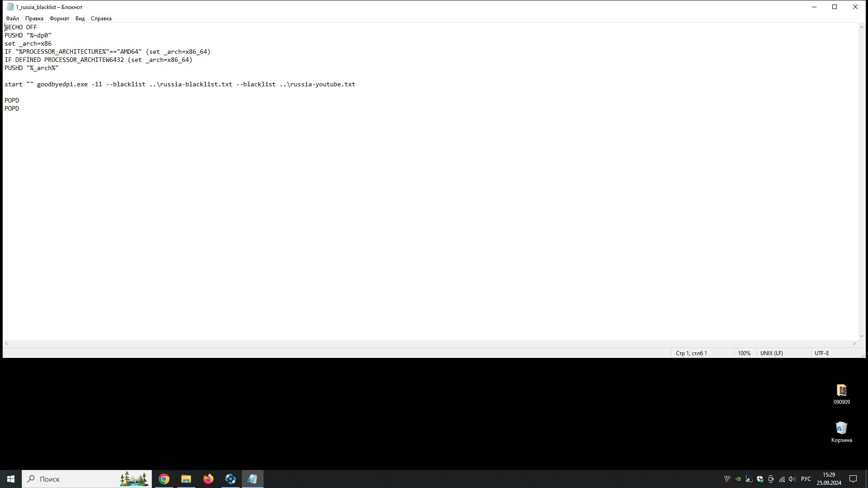The height and width of the screenshot is (488, 868).
Task: Open Windows Security shield tray icon
Action: click(x=760, y=479)
